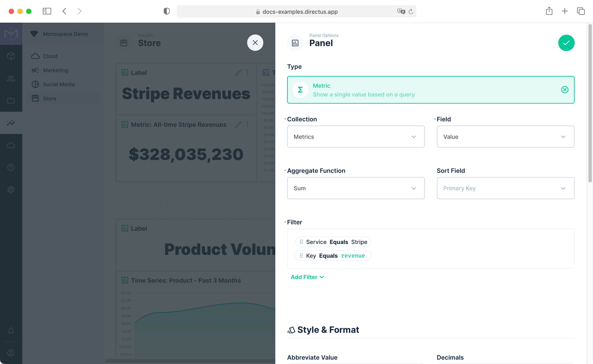Image resolution: width=593 pixels, height=364 pixels.
Task: Click the notifications bell icon
Action: point(11,331)
